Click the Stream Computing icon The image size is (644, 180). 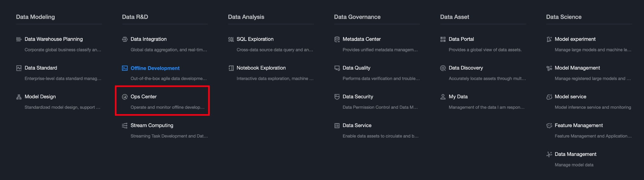[125, 125]
